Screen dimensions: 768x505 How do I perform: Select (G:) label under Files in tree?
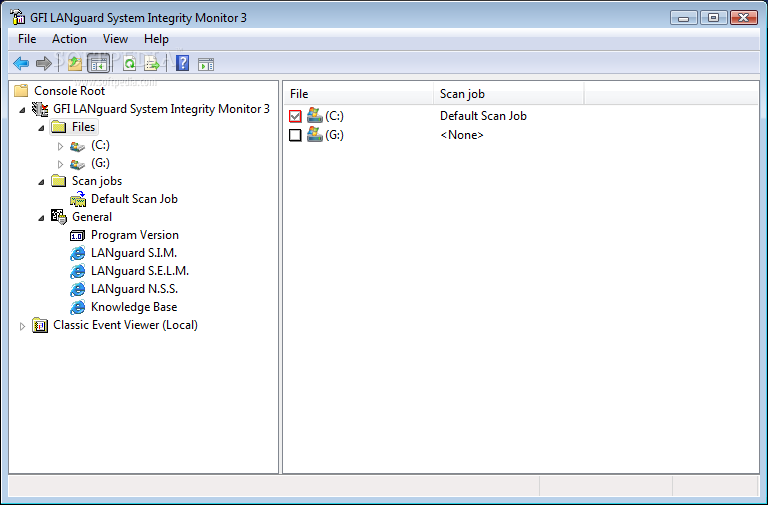[x=100, y=163]
